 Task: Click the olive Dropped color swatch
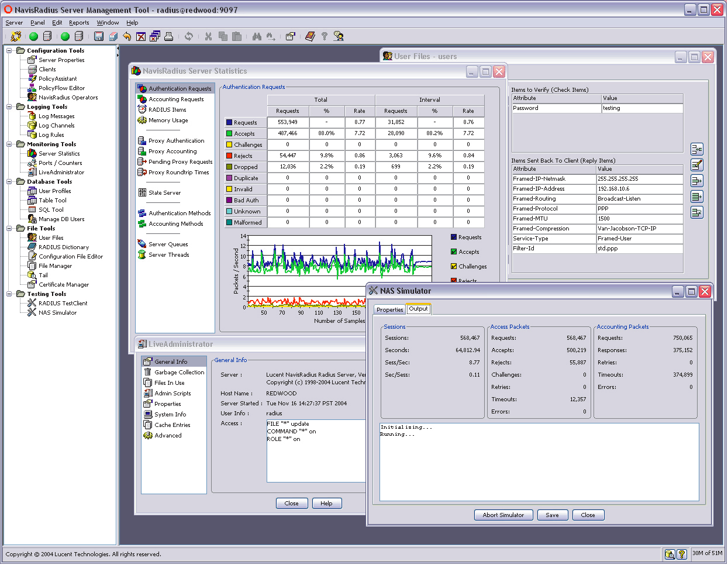coord(229,167)
